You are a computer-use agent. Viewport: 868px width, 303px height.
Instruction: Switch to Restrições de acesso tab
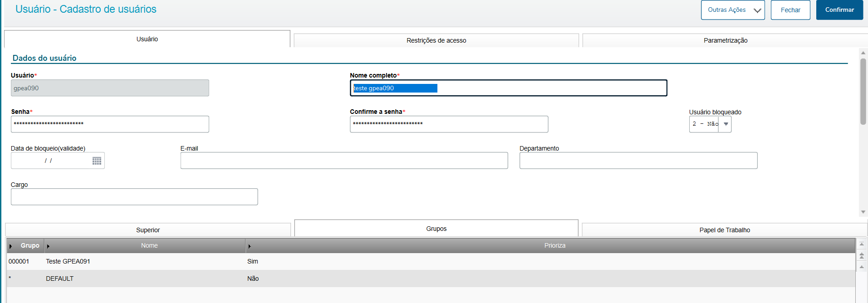(436, 40)
